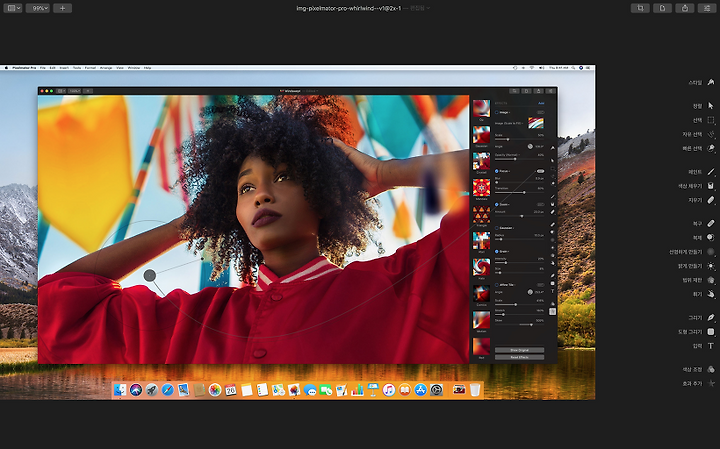Toggle the tool options sliders icon

707,8
